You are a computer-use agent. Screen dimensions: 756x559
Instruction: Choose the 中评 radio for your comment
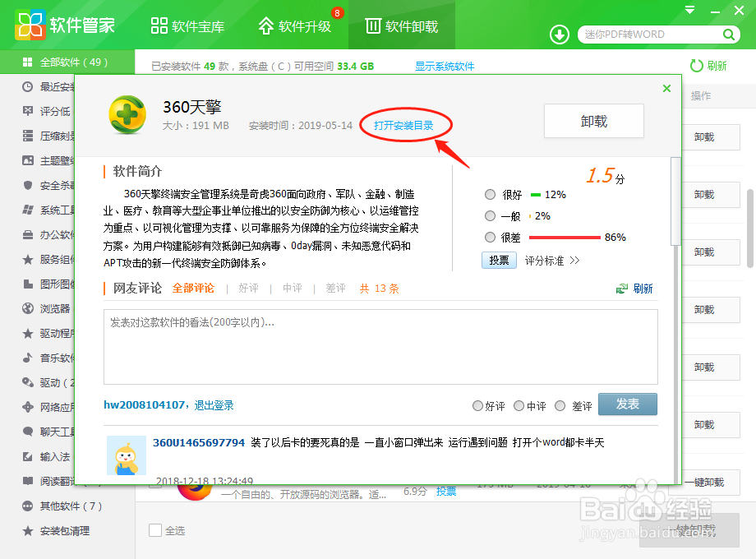(519, 405)
